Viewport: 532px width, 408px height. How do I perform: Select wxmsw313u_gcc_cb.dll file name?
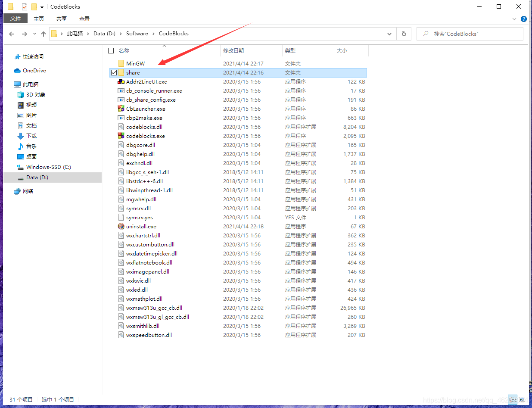[x=154, y=308]
